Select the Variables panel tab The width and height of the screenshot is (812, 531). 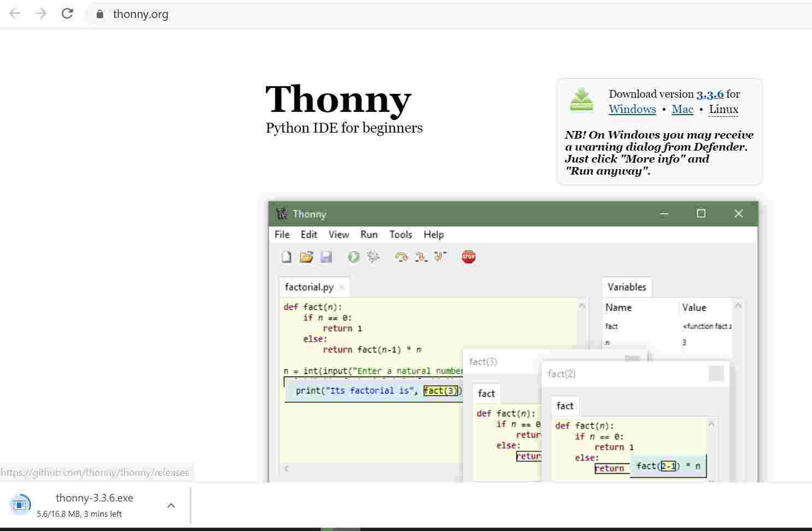click(627, 287)
